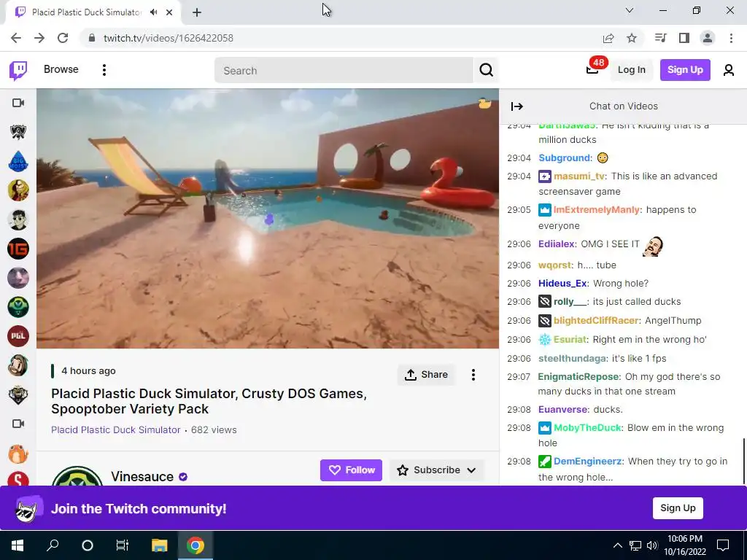
Task: Open the green Vinesauce avatar in the sidebar
Action: click(x=18, y=307)
